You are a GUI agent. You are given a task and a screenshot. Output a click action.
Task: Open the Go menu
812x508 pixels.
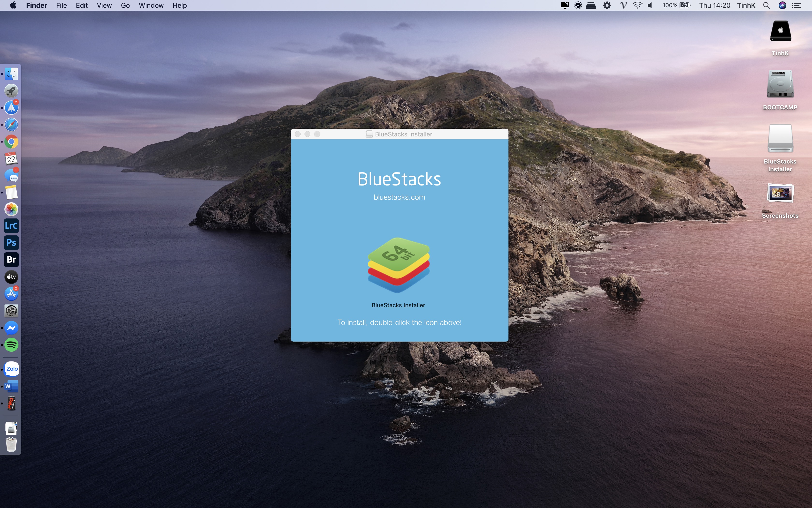click(125, 5)
